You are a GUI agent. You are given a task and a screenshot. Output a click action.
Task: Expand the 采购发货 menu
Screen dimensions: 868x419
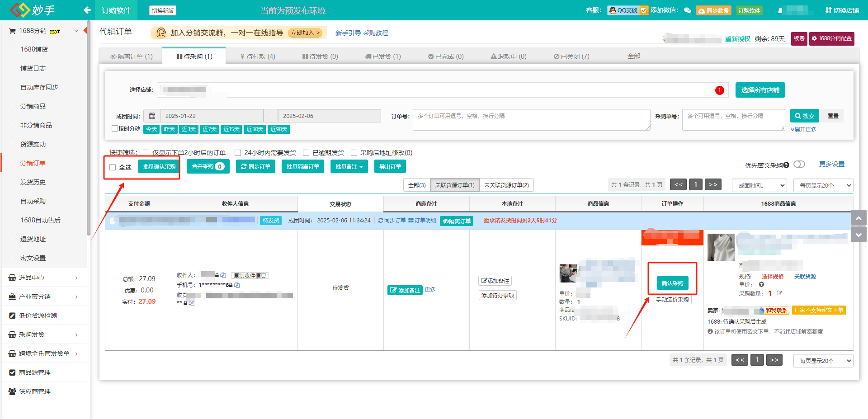click(76, 334)
